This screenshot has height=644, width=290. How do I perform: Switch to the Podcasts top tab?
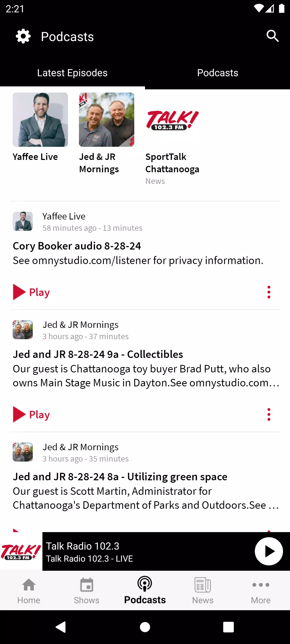218,73
